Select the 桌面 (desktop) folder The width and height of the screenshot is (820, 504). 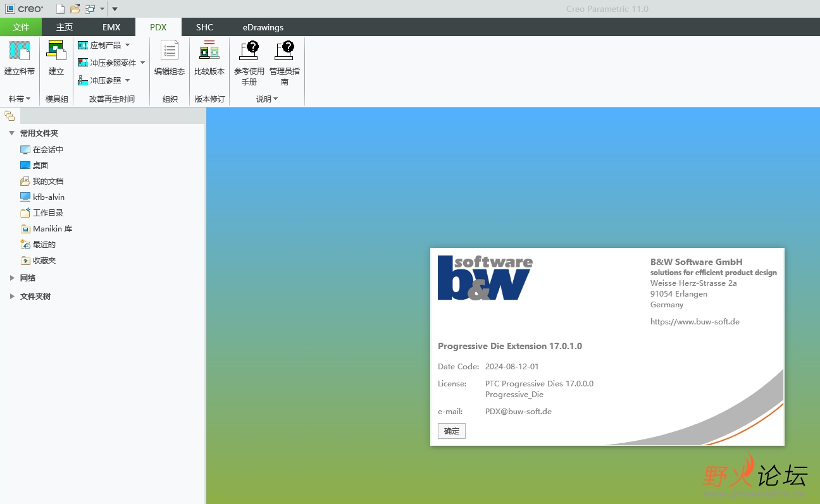(x=34, y=166)
